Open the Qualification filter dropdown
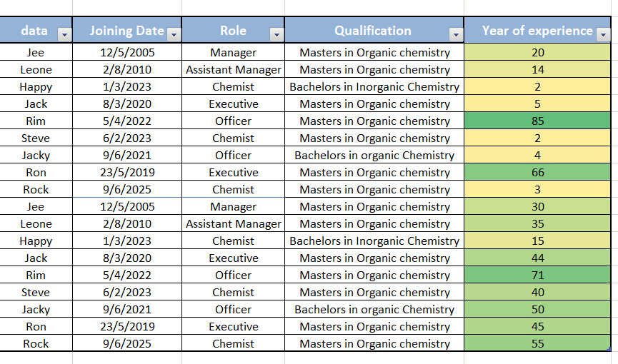 pos(456,35)
